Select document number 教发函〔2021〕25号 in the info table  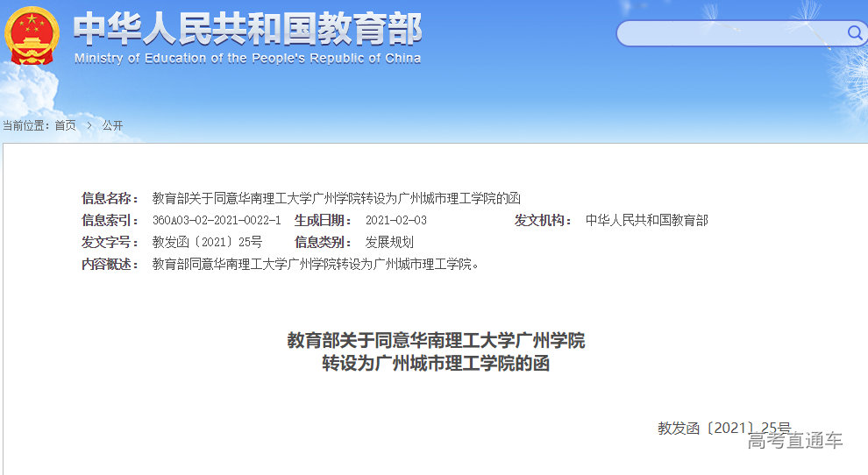click(207, 243)
